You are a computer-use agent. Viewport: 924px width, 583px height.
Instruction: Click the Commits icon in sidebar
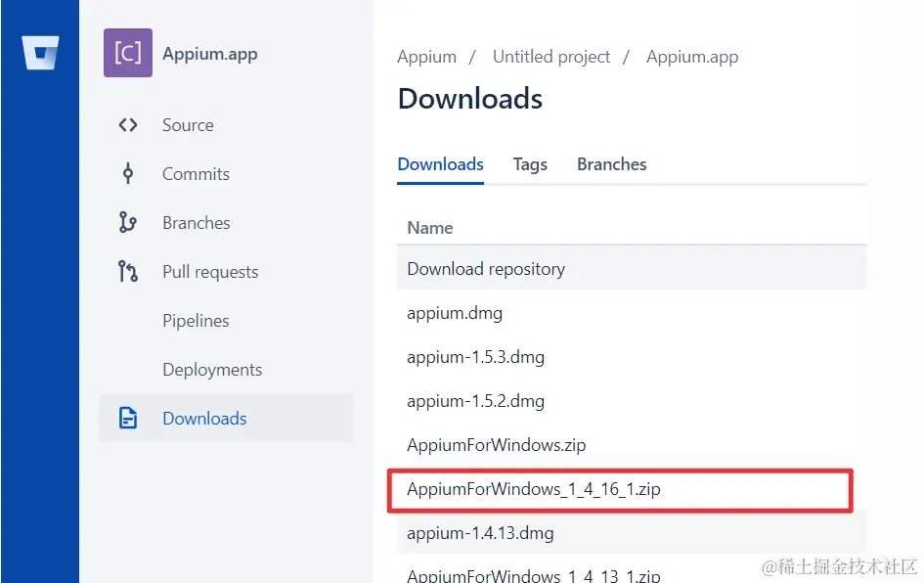click(x=128, y=174)
